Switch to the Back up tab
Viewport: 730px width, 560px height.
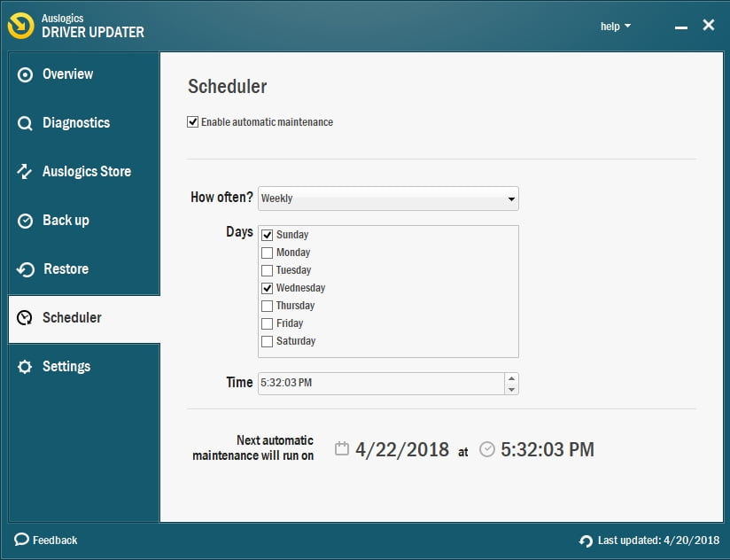pyautogui.click(x=84, y=221)
